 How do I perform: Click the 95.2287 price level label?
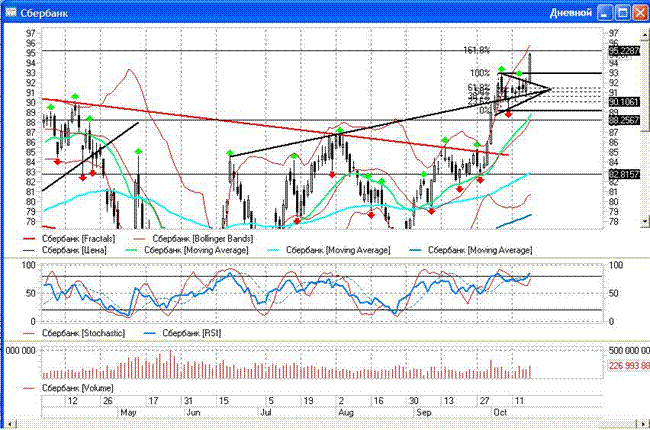624,51
